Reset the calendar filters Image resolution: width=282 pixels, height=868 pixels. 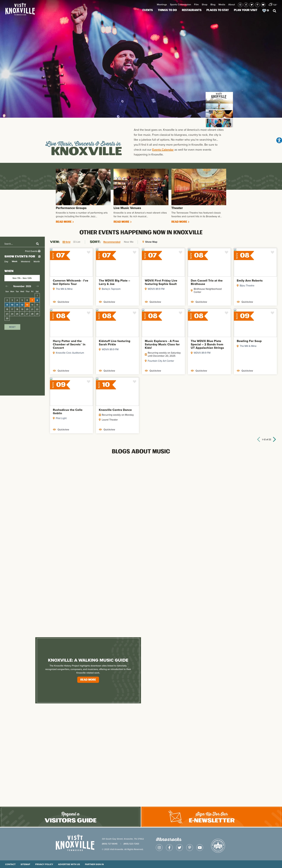click(12, 327)
